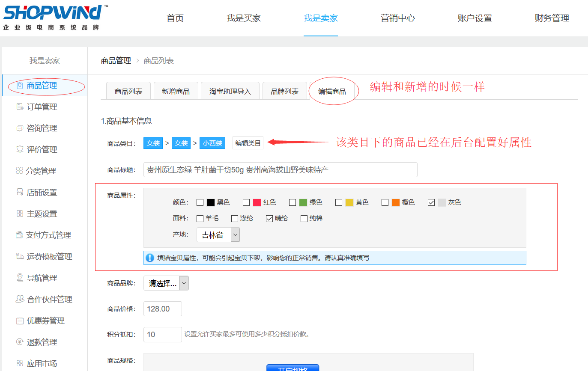
Task: Check the 黑色 color checkbox
Action: 200,202
